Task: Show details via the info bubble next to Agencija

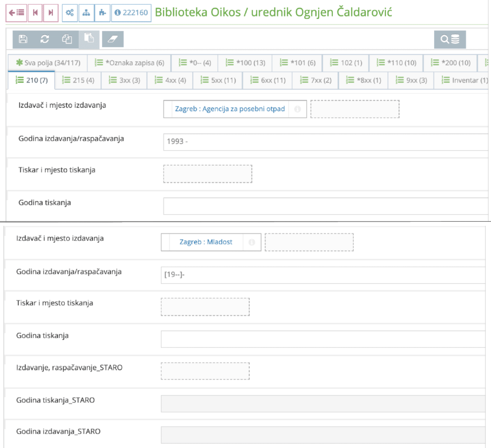Action: point(297,109)
